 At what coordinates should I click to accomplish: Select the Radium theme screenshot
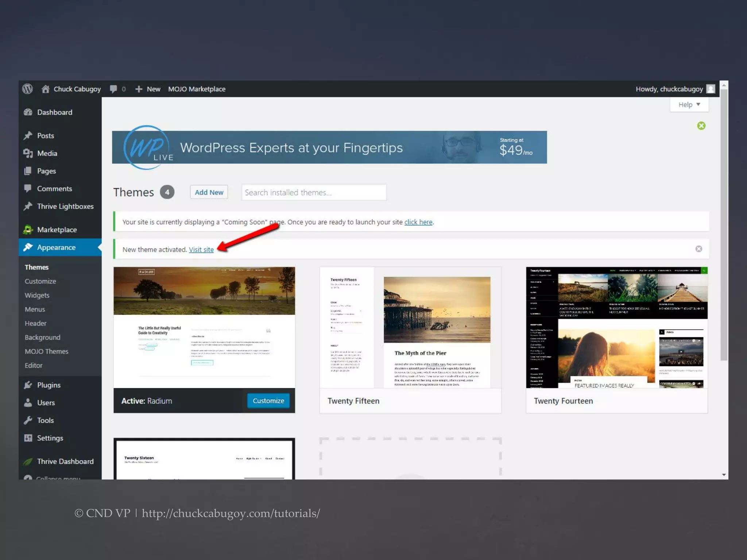[204, 327]
